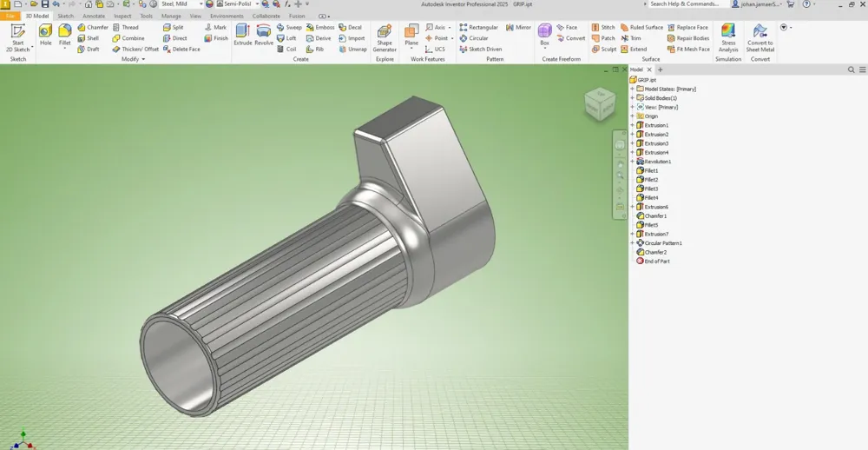The image size is (868, 450).
Task: Click the Extrude tool
Action: [x=242, y=35]
